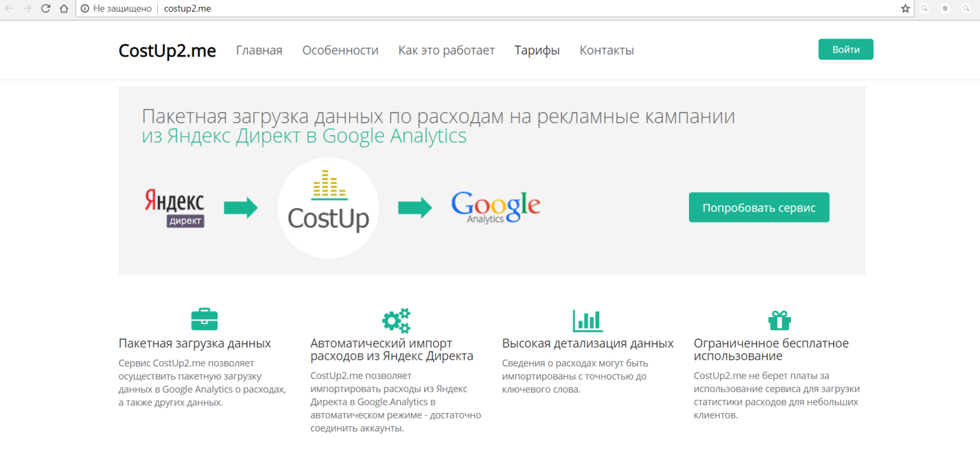Open the Тарифы menu item
980x466 pixels.
tap(537, 50)
